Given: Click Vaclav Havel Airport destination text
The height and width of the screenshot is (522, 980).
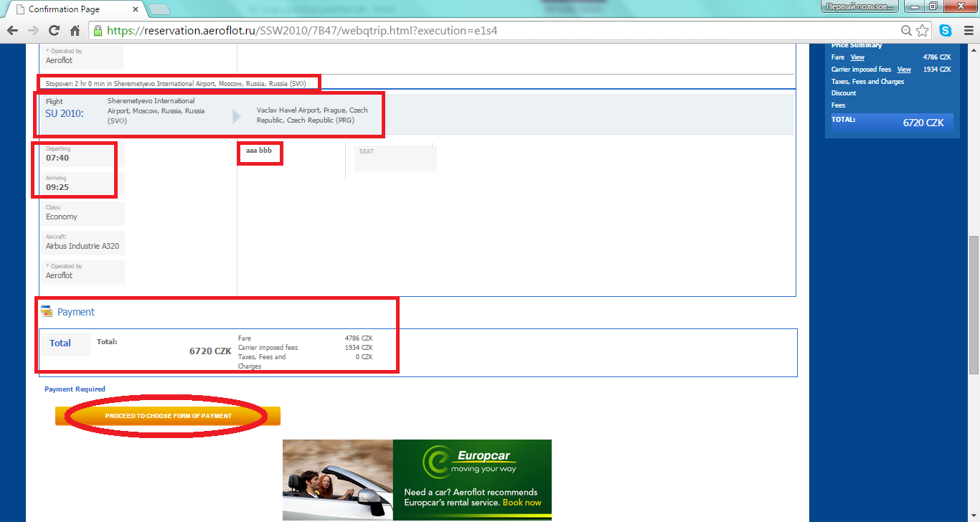Looking at the screenshot, I should [312, 115].
